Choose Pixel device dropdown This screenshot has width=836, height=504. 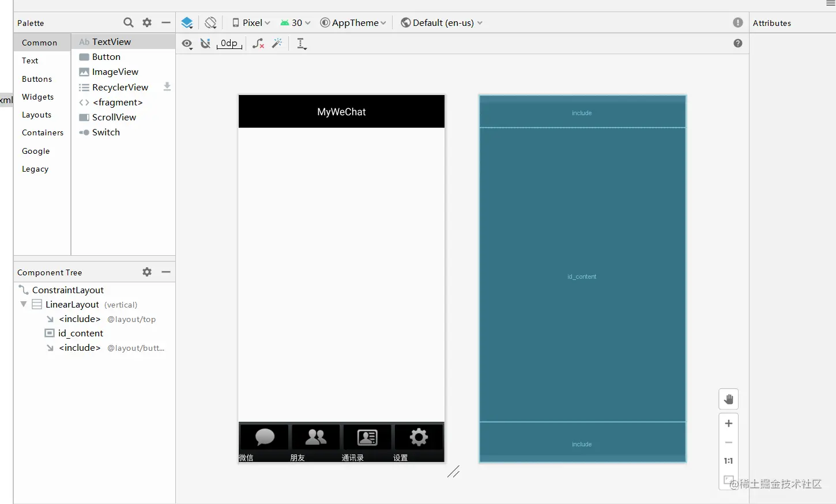click(x=251, y=22)
